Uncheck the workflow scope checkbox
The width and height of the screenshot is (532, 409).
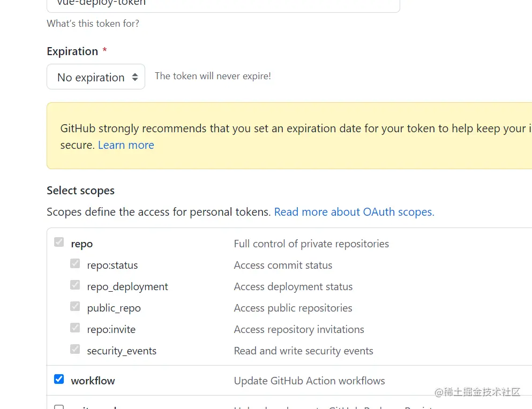pos(59,380)
